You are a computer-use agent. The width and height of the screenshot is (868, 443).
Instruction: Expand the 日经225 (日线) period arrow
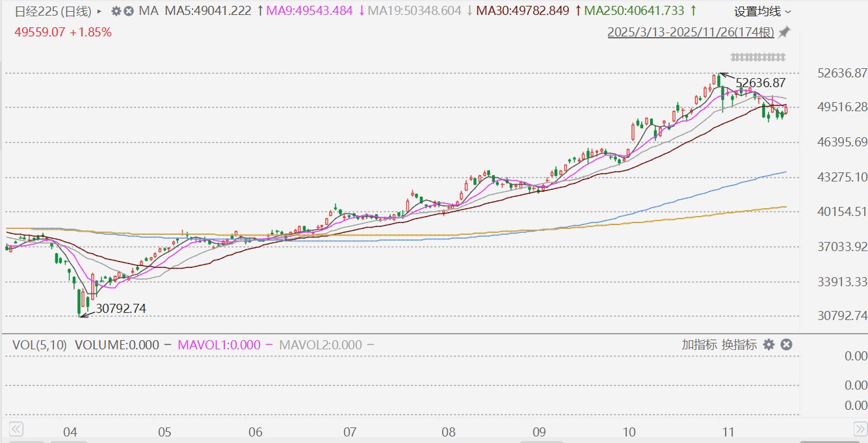[x=99, y=11]
